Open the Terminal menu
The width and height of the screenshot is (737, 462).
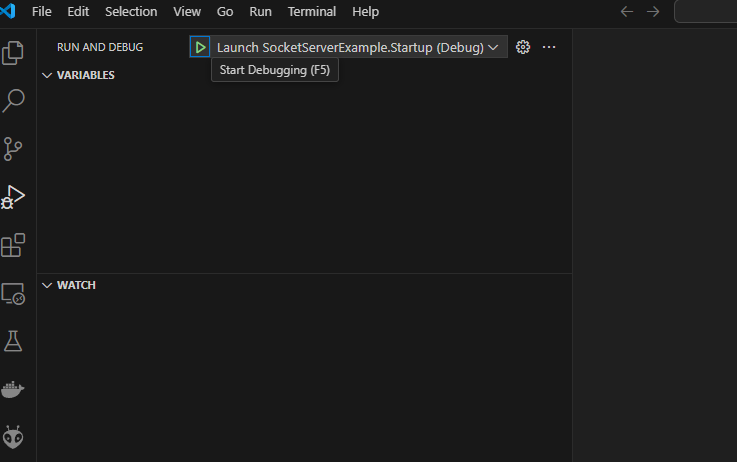[x=312, y=11]
